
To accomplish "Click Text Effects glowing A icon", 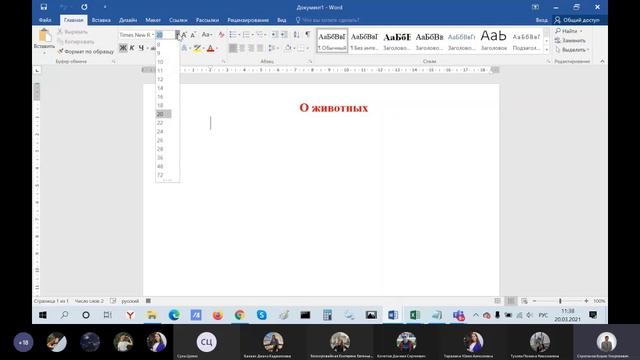I will point(184,48).
